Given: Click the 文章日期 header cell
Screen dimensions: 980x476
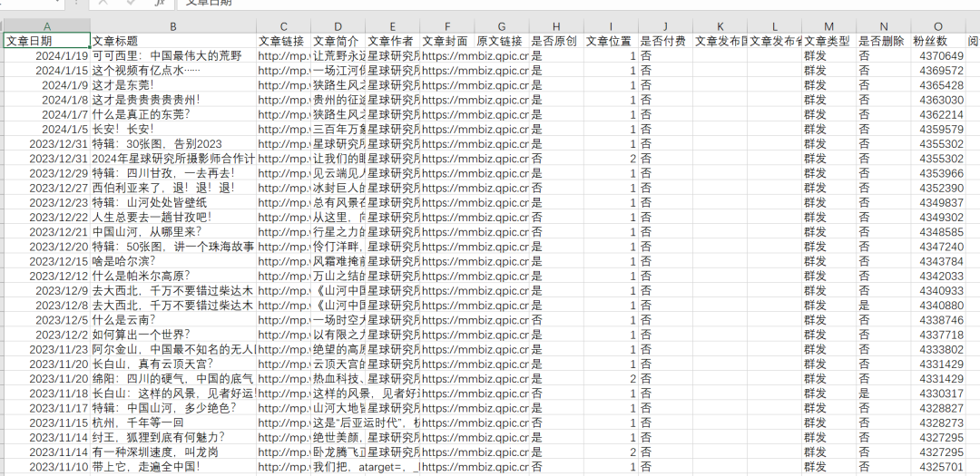Looking at the screenshot, I should click(x=47, y=41).
